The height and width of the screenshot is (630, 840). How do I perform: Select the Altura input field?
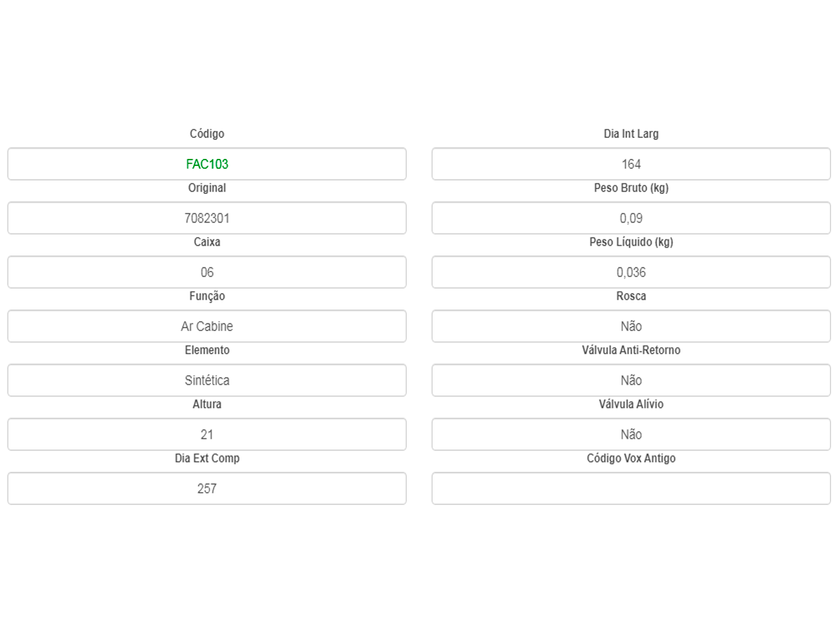point(206,435)
